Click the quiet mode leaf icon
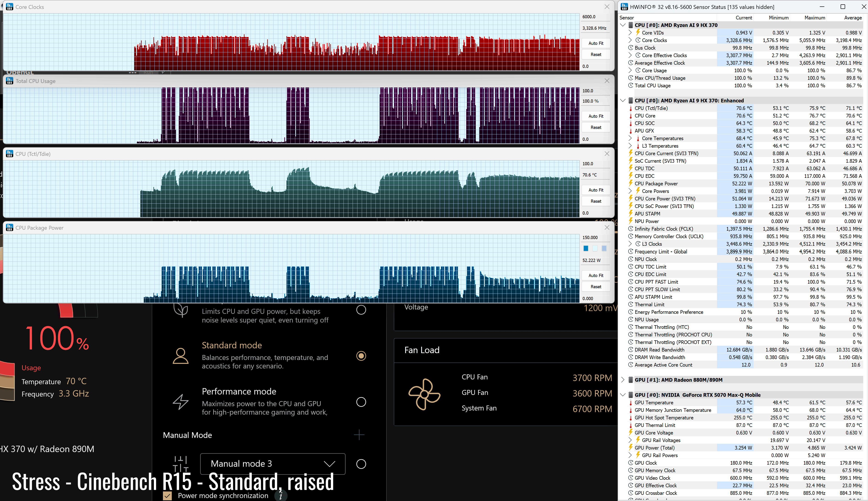The height and width of the screenshot is (501, 868). [x=181, y=310]
